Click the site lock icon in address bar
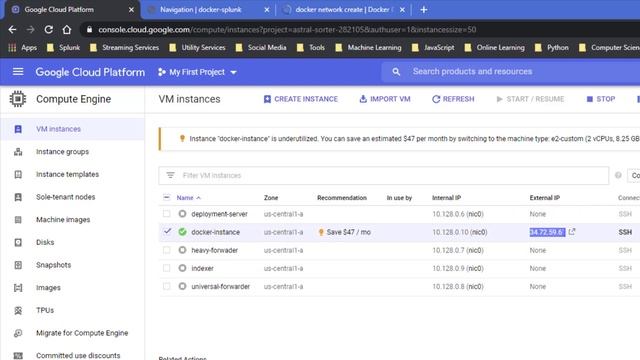Viewport: 640px width, 360px height. point(89,29)
